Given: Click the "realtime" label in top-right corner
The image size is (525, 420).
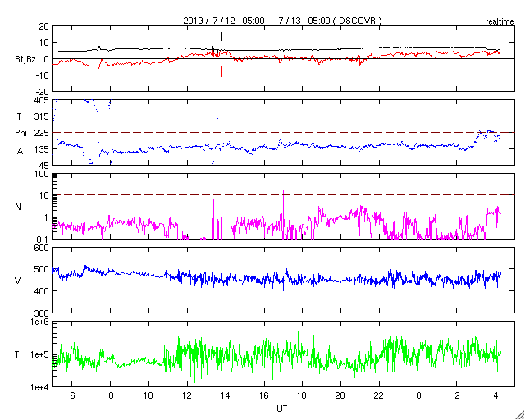Looking at the screenshot, I should (x=500, y=19).
